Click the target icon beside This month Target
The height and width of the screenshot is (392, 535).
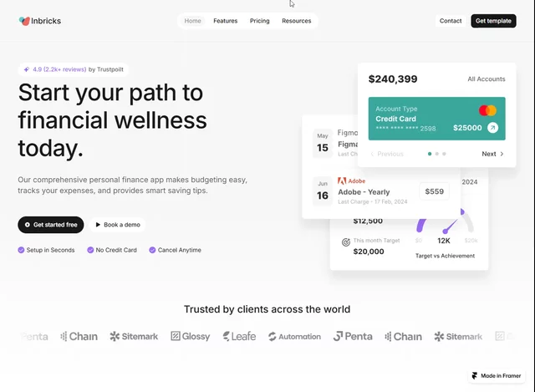coord(345,242)
